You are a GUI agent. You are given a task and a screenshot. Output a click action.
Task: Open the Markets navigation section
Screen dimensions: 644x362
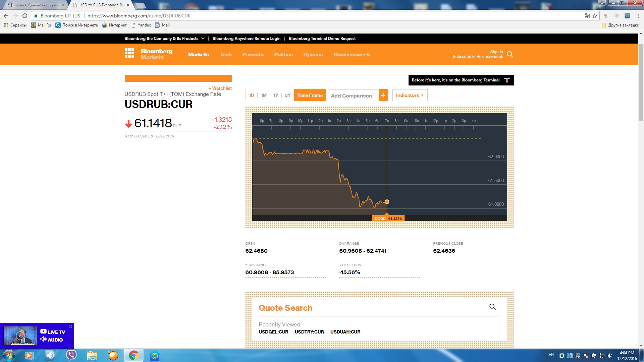coord(198,55)
